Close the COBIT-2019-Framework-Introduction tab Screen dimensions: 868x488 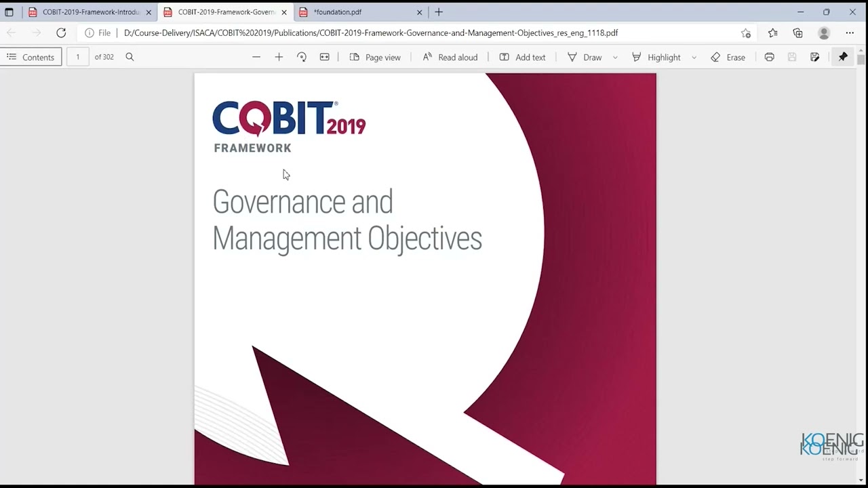pyautogui.click(x=149, y=12)
